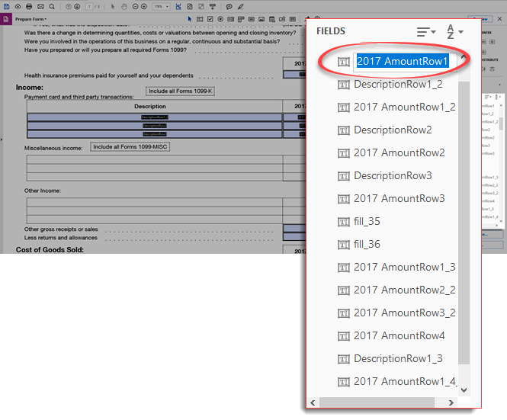Screen dimensions: 507x420
Task: Click the second Description row form field
Action: (154, 126)
